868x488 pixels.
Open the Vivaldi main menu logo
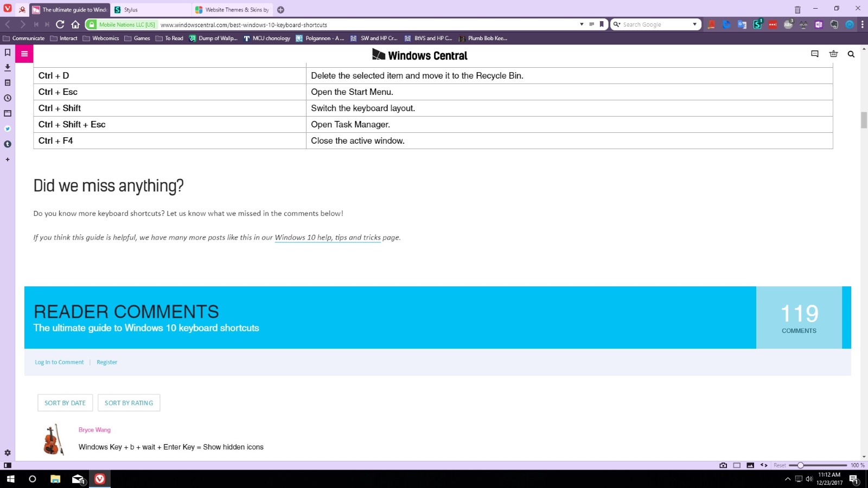[8, 9]
